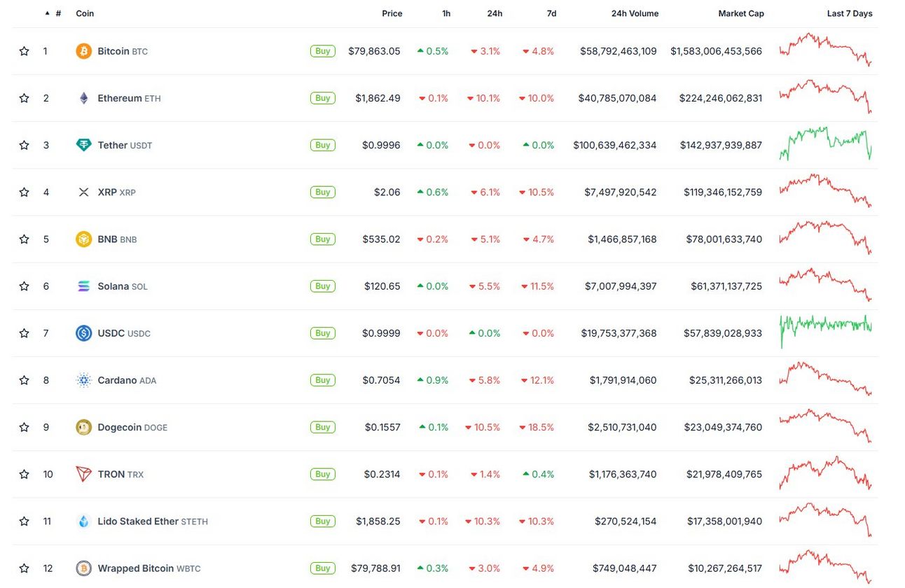Click the BNB yellow logo icon
The width and height of the screenshot is (905, 588).
click(84, 239)
